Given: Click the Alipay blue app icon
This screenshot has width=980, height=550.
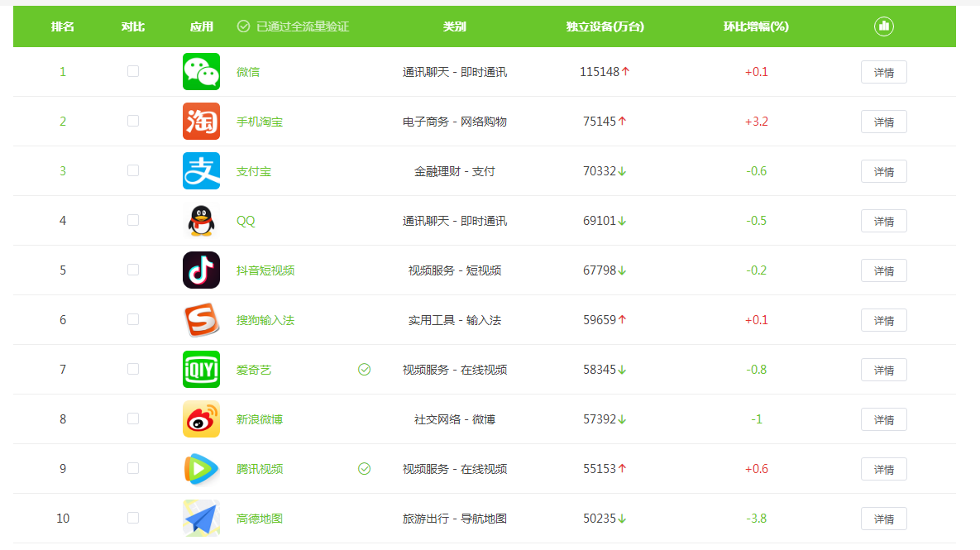Looking at the screenshot, I should [x=201, y=170].
